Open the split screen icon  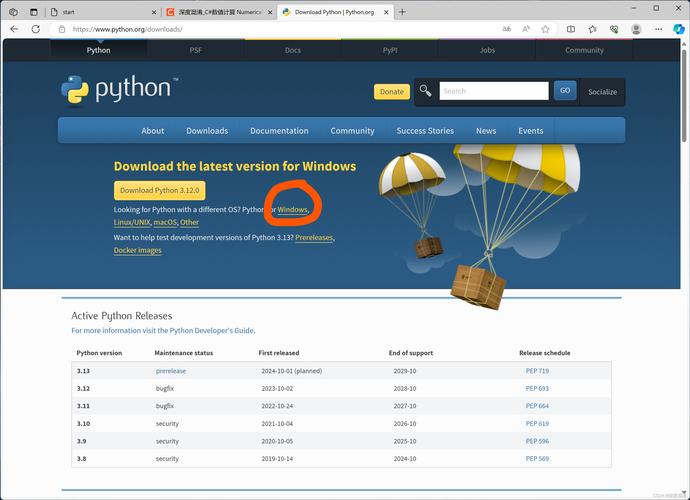point(571,29)
